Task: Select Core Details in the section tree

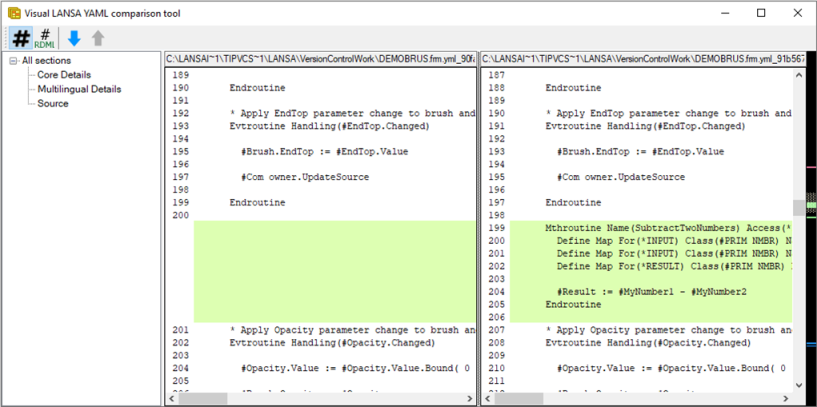Action: click(64, 75)
